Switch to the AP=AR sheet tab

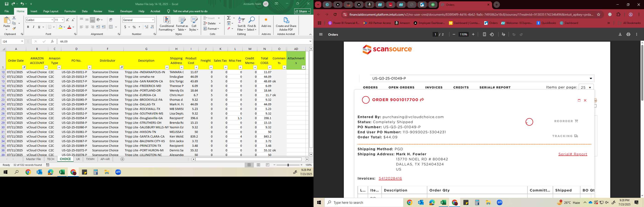tap(105, 159)
